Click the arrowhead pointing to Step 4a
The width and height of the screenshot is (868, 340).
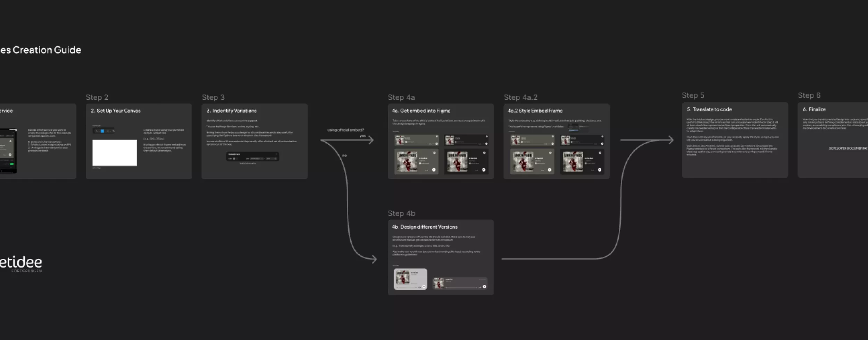[371, 140]
